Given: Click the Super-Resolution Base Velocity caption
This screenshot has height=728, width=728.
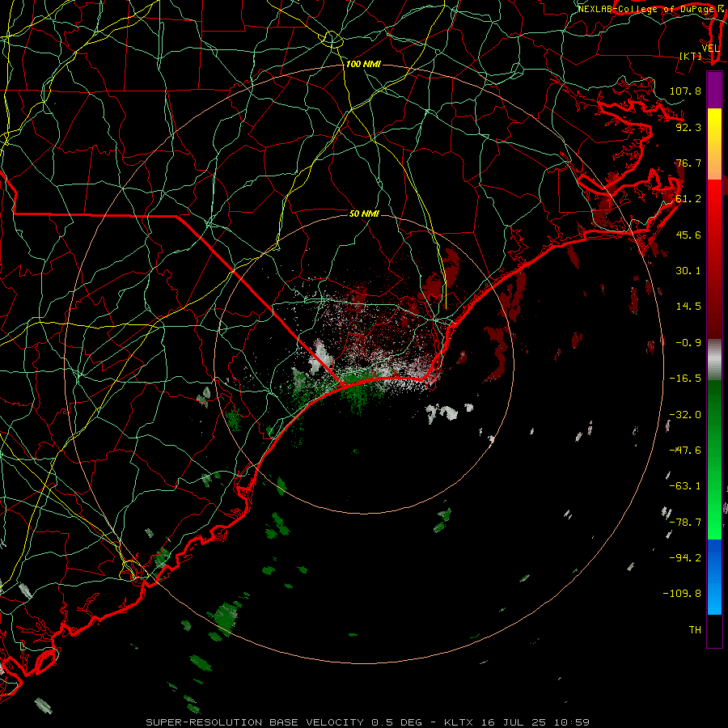Looking at the screenshot, I should pos(368,722).
